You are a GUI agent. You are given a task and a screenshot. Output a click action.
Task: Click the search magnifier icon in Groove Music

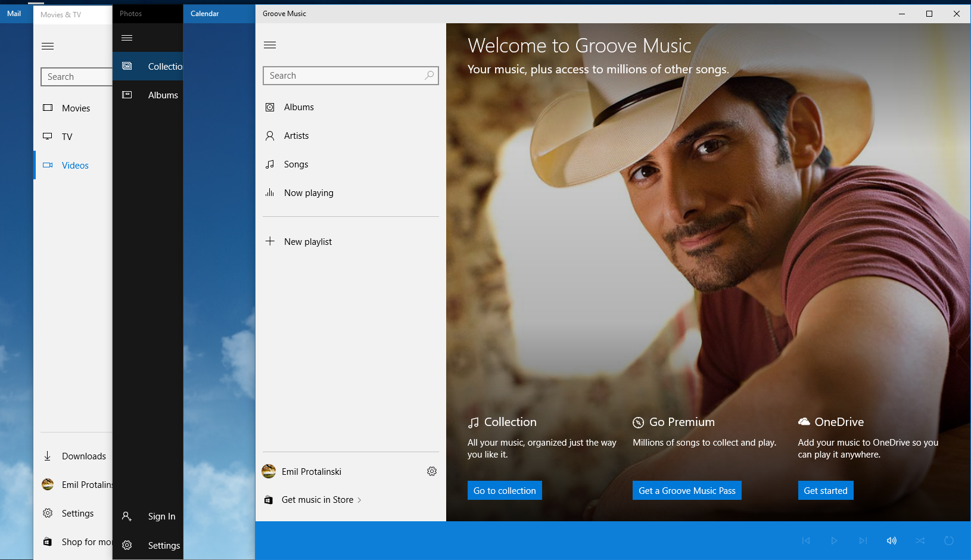(x=429, y=75)
